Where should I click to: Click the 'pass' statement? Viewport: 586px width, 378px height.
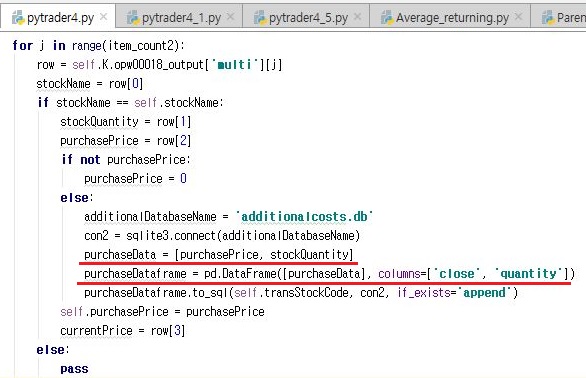point(74,369)
